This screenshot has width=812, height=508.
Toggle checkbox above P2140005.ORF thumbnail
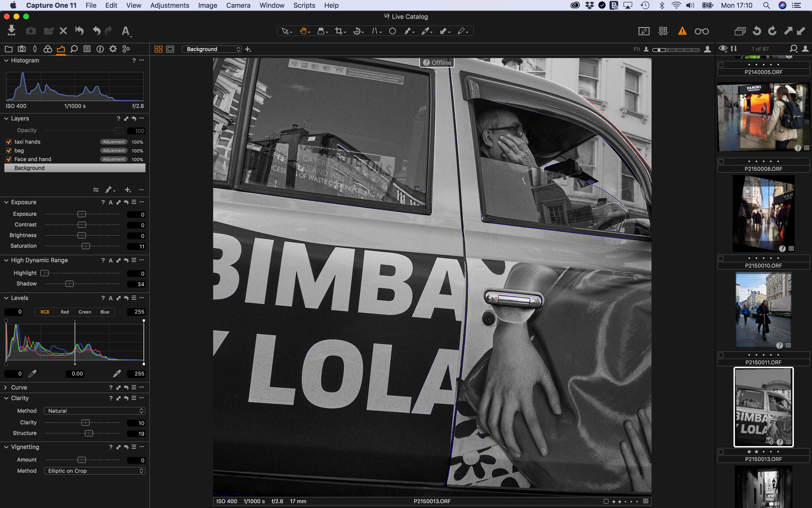coord(721,65)
